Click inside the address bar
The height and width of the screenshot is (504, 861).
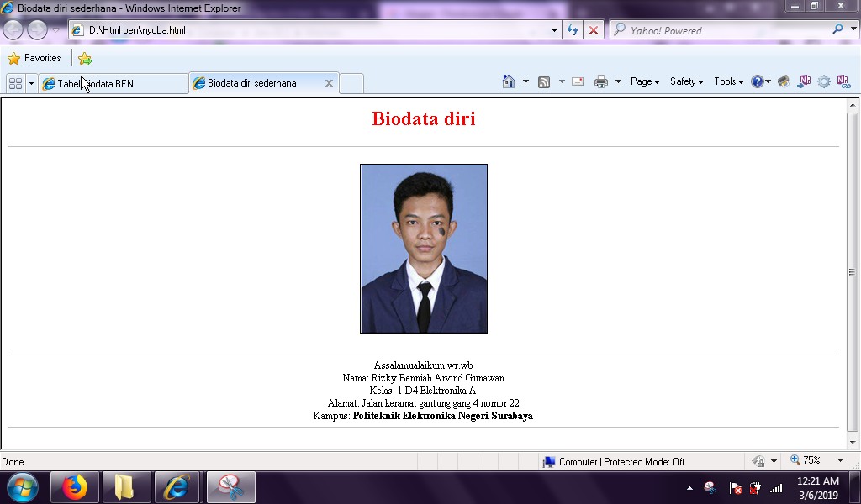coord(311,29)
